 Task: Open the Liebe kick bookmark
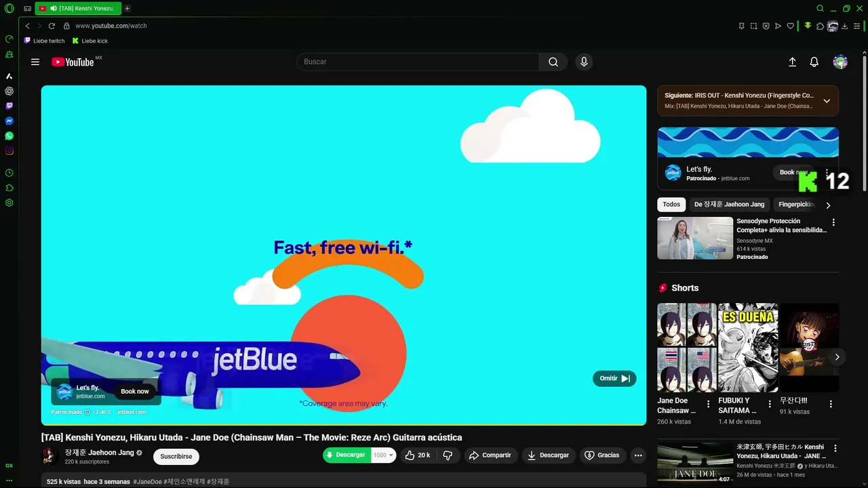pos(90,41)
